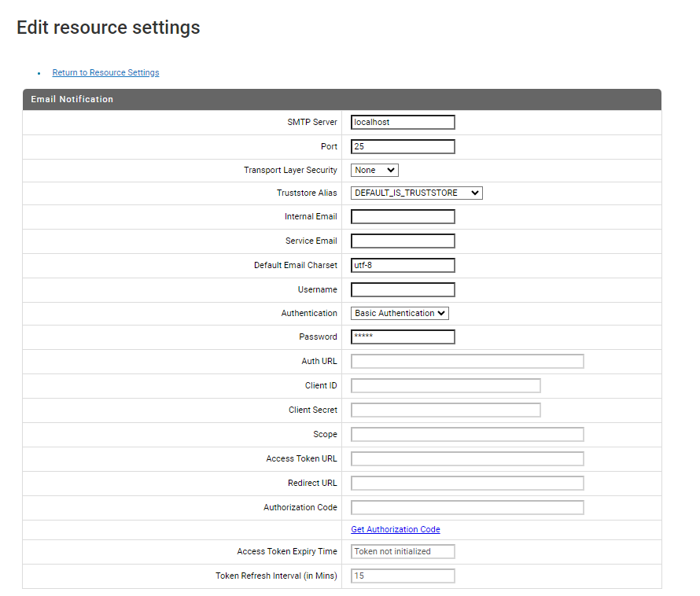This screenshot has width=700, height=596.
Task: Focus the Internal Email text box
Action: 403,216
